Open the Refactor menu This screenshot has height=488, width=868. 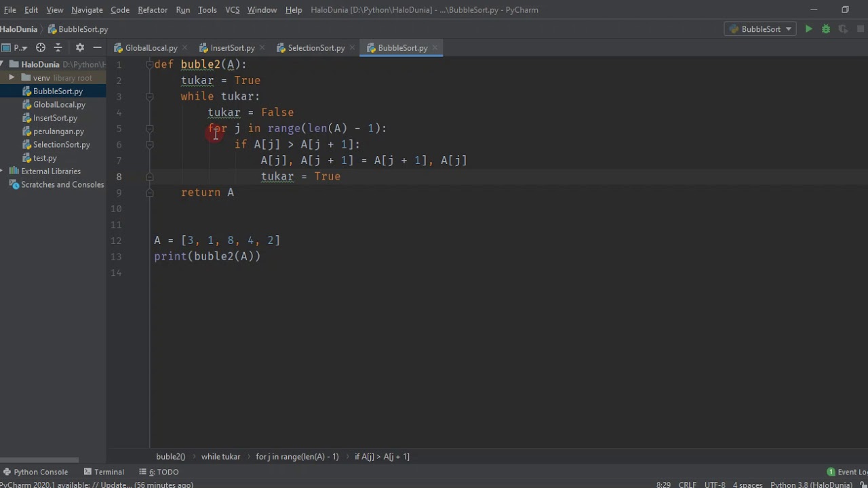[x=153, y=9]
